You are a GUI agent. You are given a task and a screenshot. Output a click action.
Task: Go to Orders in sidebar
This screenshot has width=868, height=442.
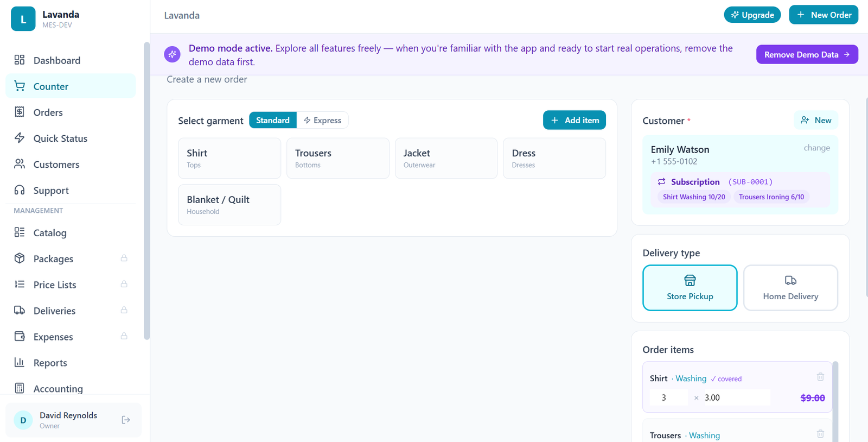click(71, 112)
